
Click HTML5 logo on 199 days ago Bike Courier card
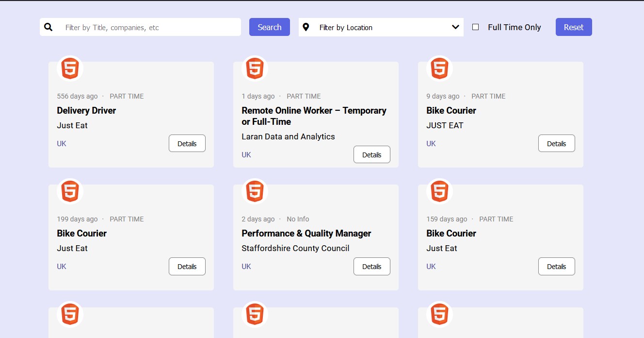70,191
